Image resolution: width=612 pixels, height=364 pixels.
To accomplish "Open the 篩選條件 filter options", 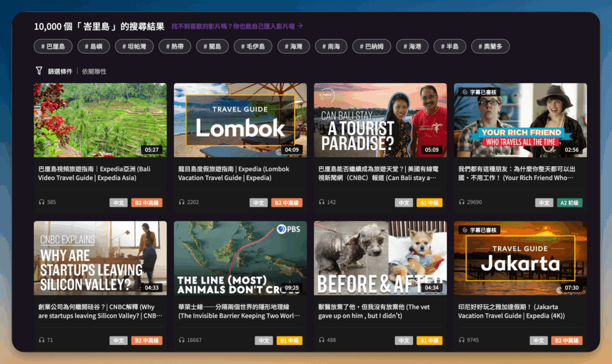I will [x=59, y=72].
